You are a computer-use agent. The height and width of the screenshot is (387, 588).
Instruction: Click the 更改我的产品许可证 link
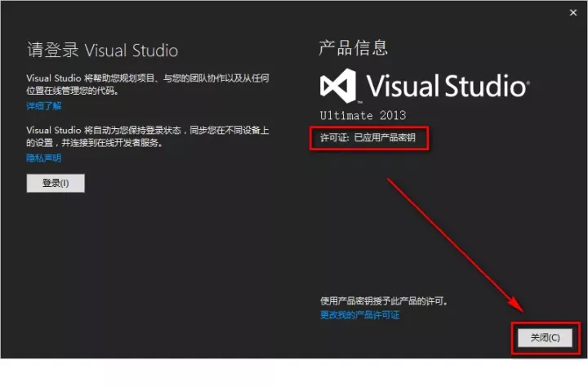pyautogui.click(x=359, y=315)
